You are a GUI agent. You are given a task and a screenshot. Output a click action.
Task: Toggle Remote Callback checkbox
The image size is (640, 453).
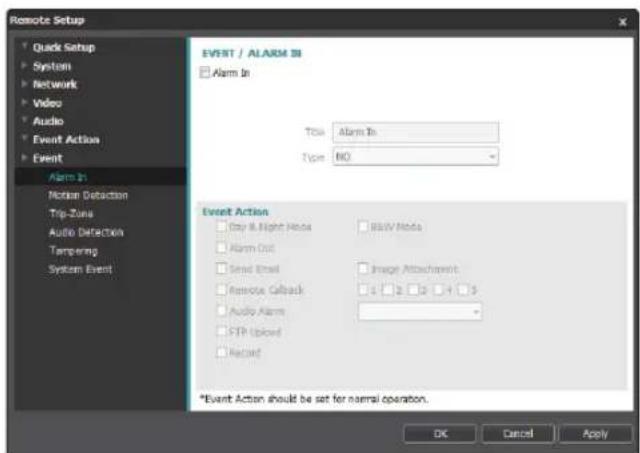tap(221, 290)
